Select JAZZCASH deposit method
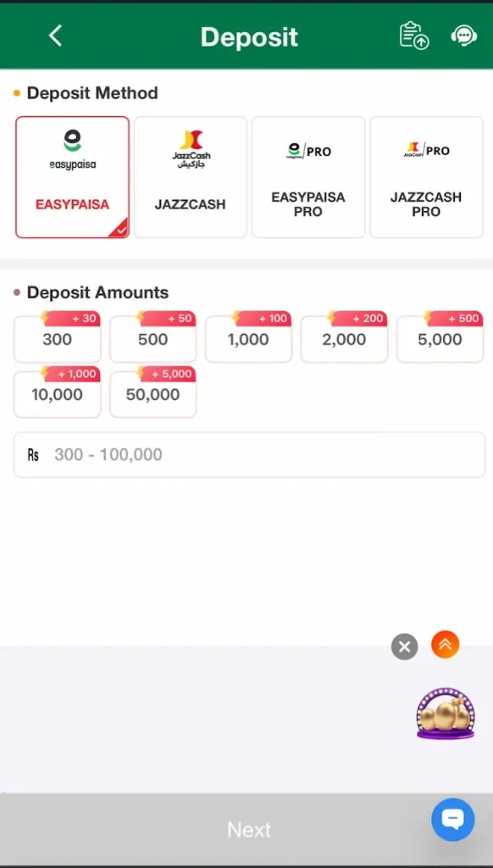 pos(191,177)
